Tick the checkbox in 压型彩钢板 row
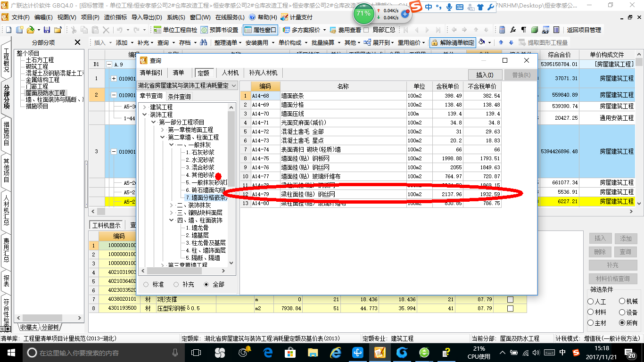 click(510, 308)
